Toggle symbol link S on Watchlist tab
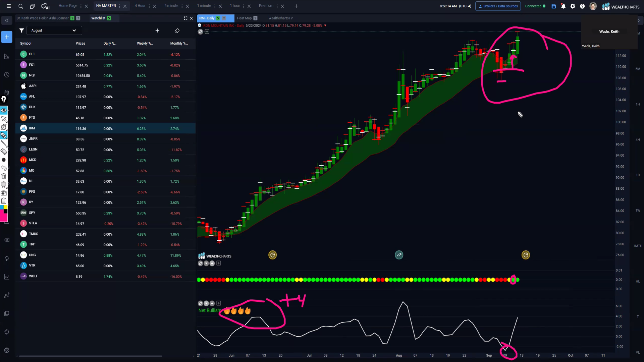The height and width of the screenshot is (362, 644). (x=109, y=18)
